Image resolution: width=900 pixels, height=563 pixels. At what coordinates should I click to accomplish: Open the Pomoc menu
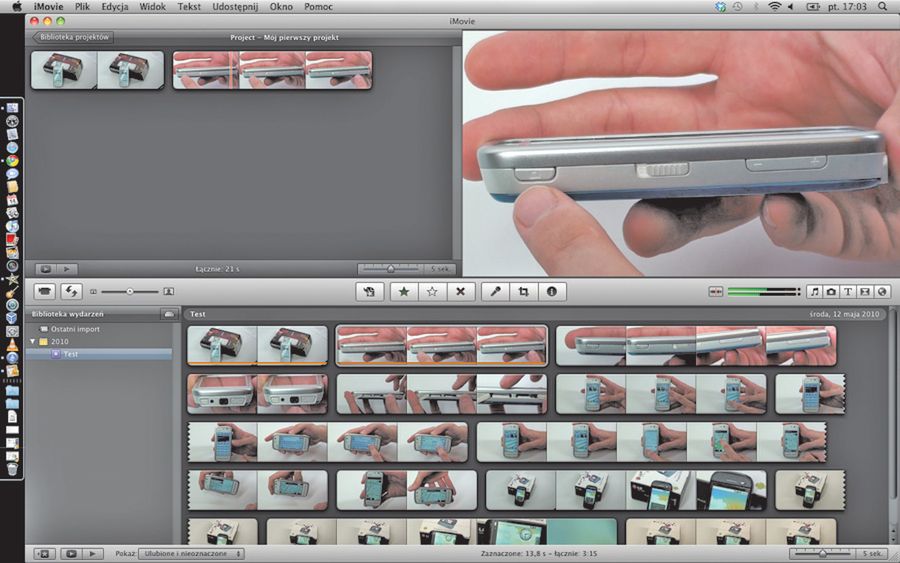319,6
